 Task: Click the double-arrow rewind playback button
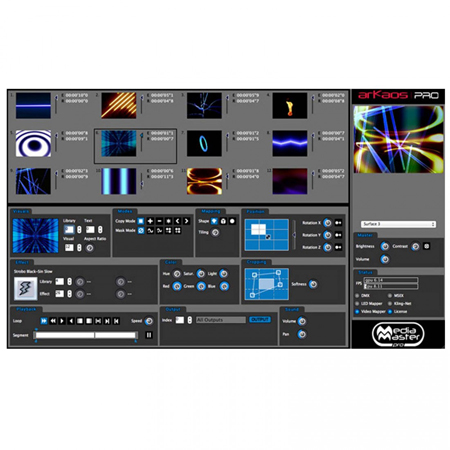[53, 321]
